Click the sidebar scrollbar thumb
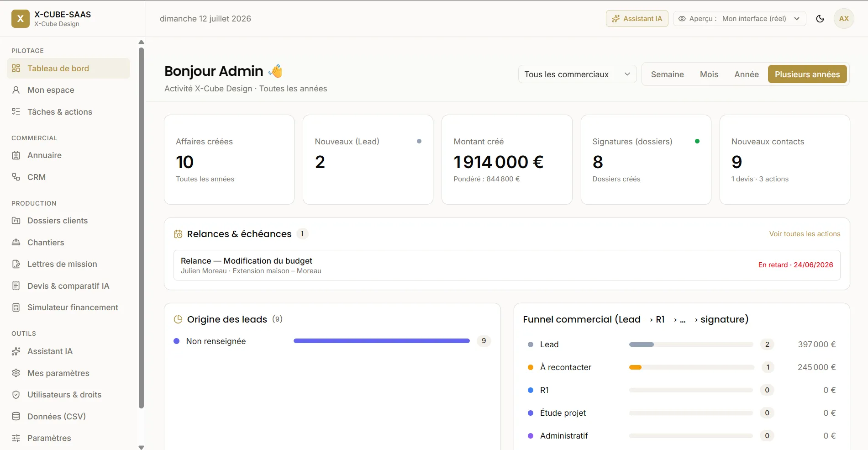The width and height of the screenshot is (868, 450). tap(141, 227)
